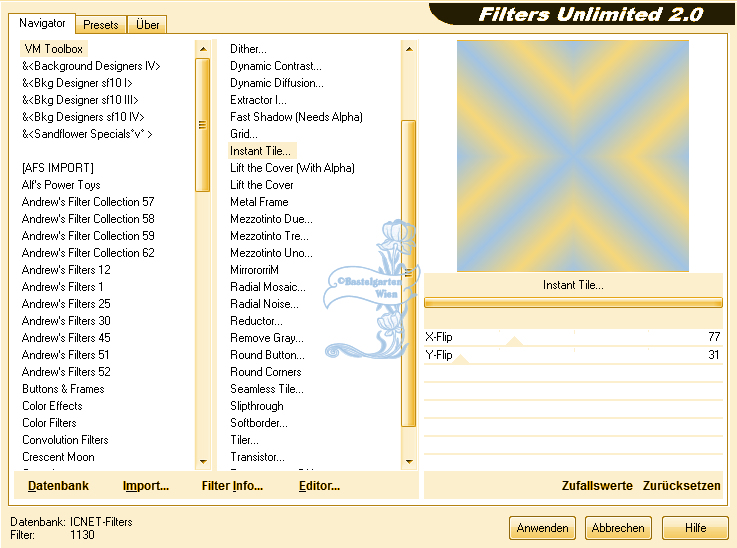
Task: Choose the Extractor I... filter
Action: tap(258, 100)
